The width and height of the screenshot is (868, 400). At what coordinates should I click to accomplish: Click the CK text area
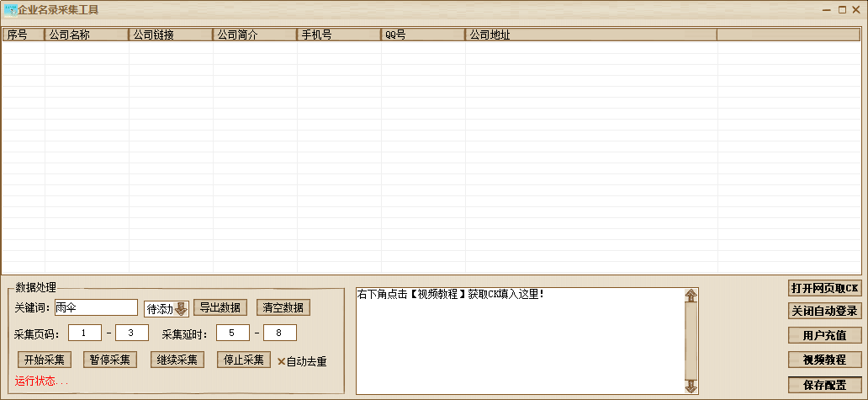click(520, 341)
